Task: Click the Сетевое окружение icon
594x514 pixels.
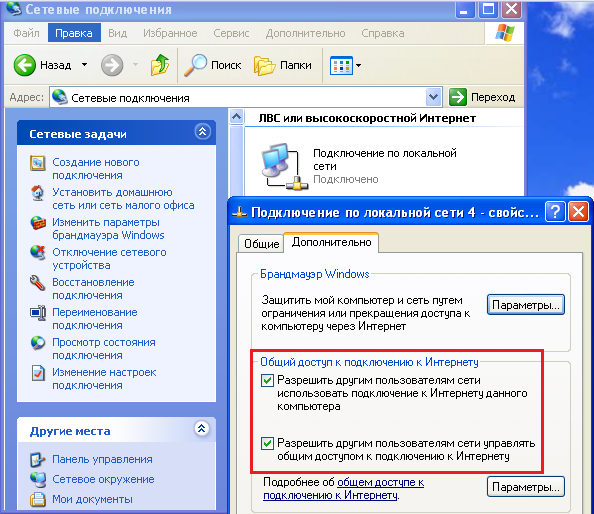Action: 38,480
